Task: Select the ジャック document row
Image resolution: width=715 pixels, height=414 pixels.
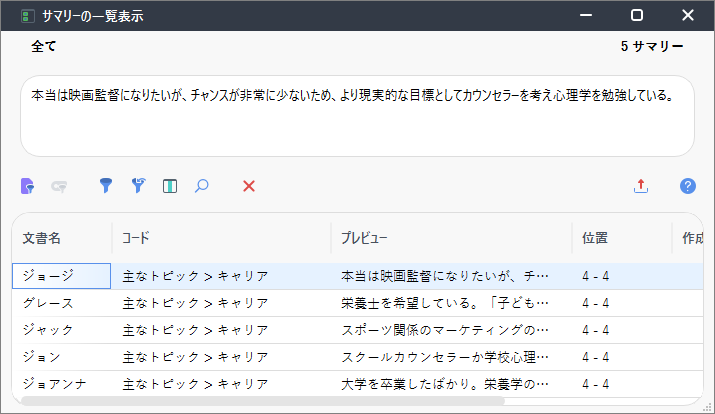Action: point(358,330)
